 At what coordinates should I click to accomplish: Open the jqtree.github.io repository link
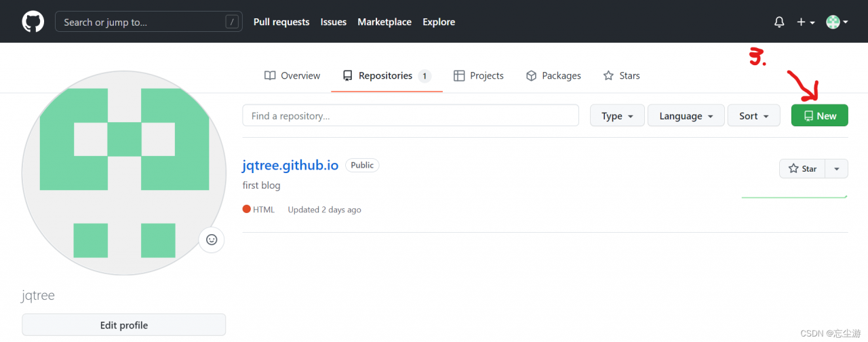pos(290,166)
